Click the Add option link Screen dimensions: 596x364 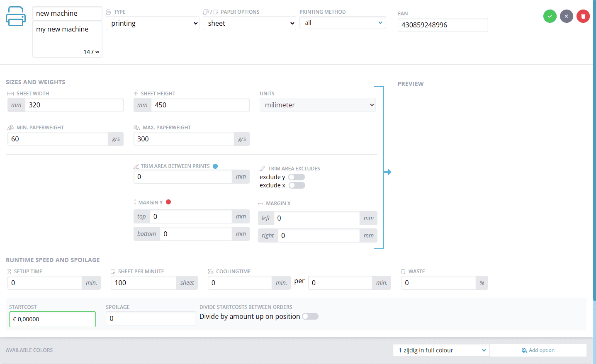[541, 350]
